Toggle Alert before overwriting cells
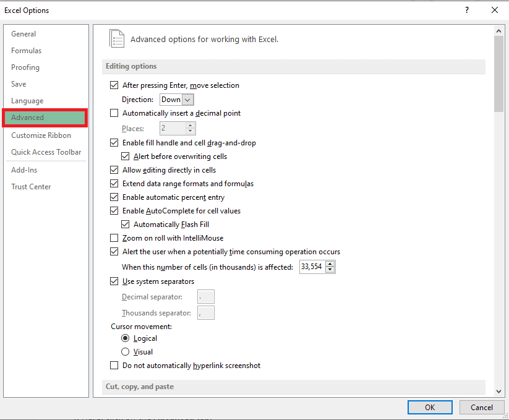This screenshot has width=509, height=420. click(125, 156)
